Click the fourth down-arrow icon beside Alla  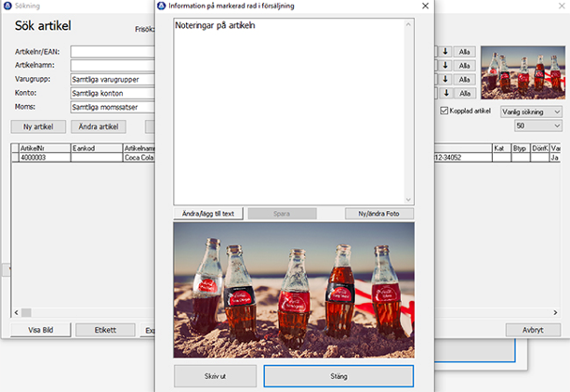point(445,93)
